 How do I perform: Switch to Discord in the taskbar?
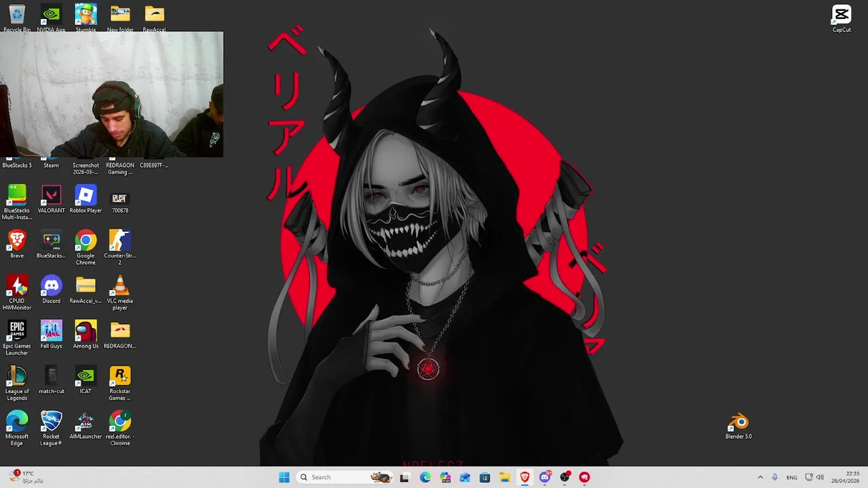tap(545, 477)
